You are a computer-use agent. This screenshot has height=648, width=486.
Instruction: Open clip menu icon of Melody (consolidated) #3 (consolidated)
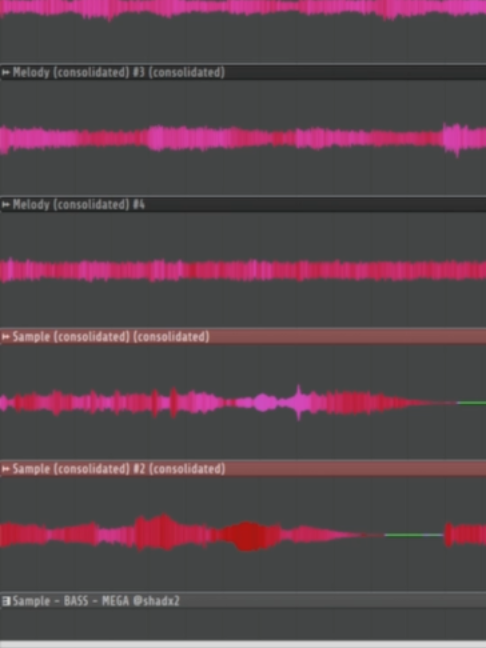pos(6,73)
